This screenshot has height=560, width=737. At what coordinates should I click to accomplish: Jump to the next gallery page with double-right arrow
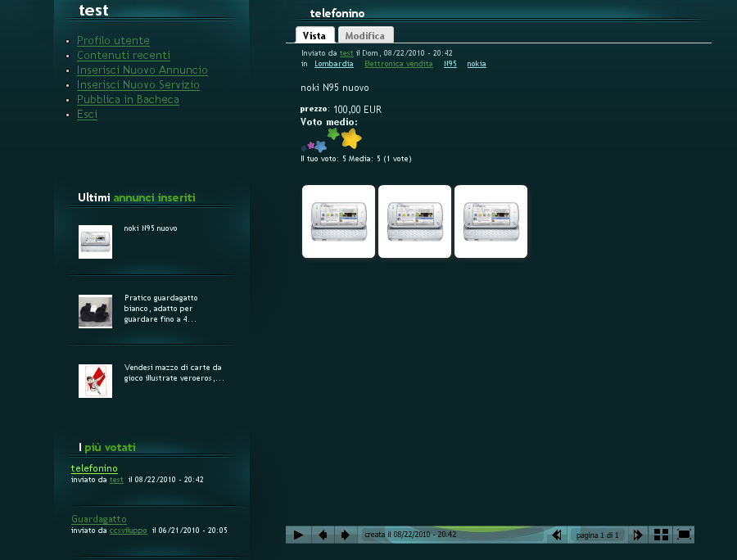[x=638, y=535]
